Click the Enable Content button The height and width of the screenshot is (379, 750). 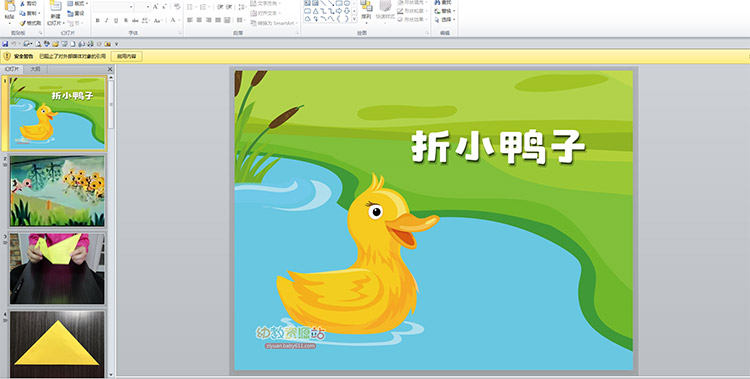(x=127, y=56)
